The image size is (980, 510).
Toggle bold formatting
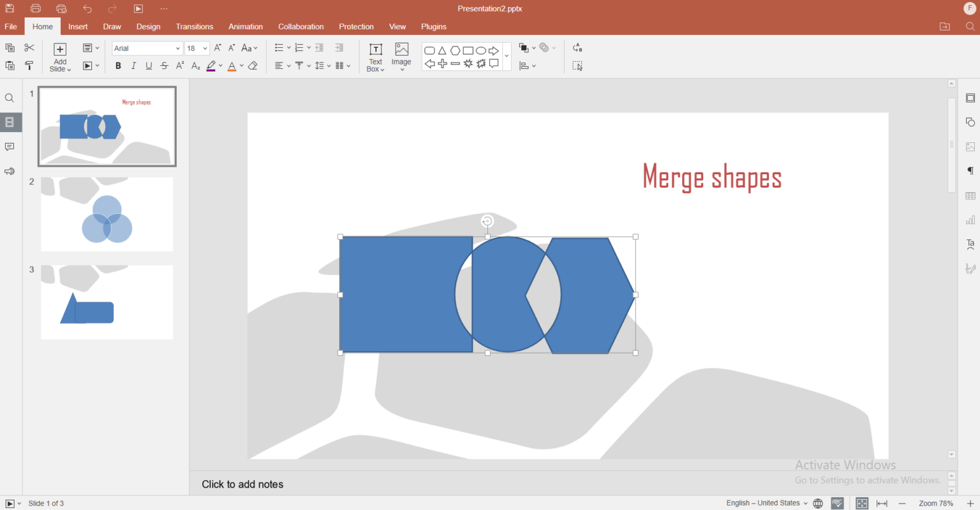(x=118, y=66)
